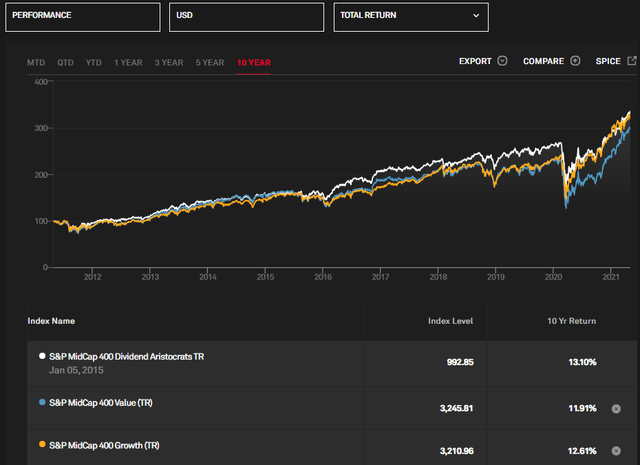This screenshot has width=640, height=465.
Task: Click the COMPARE text button
Action: click(544, 61)
